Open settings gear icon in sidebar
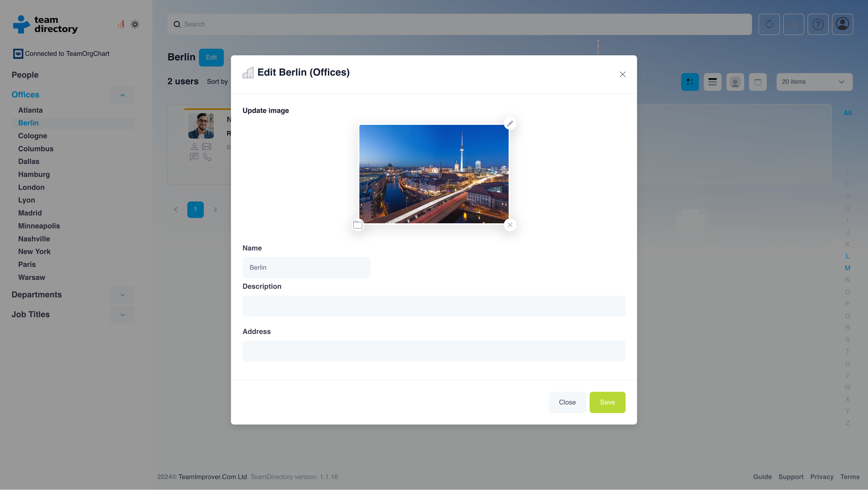 click(x=135, y=24)
